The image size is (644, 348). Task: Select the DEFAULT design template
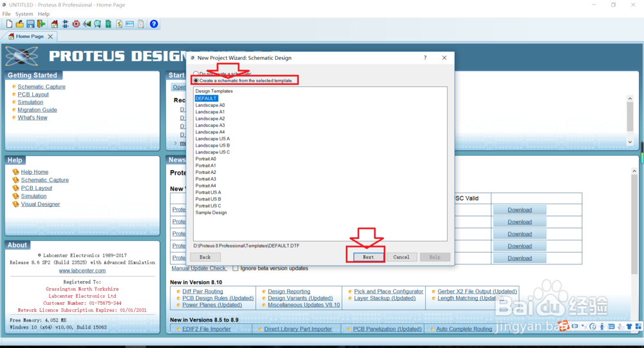206,99
